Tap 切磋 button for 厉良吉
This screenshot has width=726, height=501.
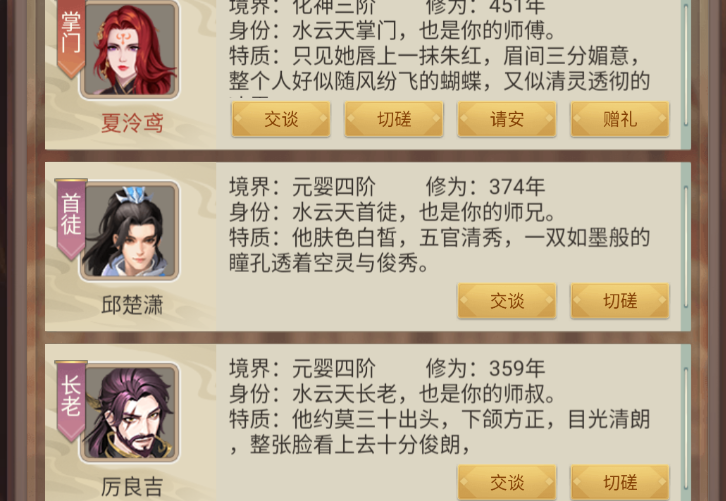(620, 482)
